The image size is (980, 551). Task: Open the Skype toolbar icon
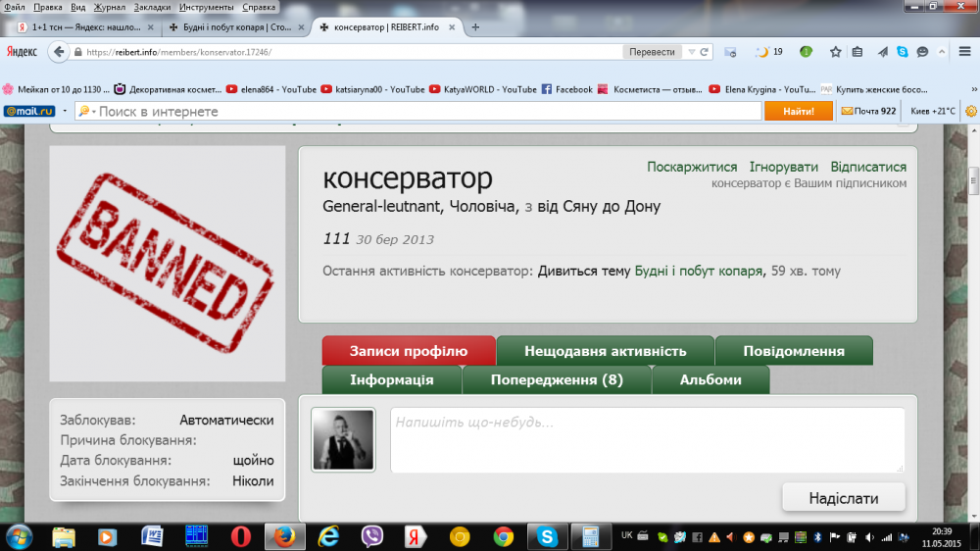903,52
